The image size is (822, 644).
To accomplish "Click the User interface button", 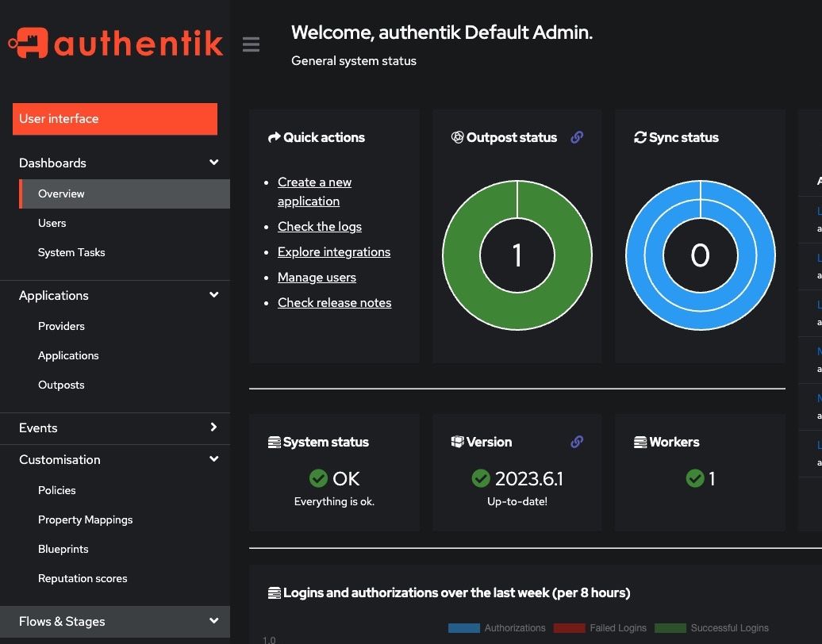I will click(x=115, y=119).
